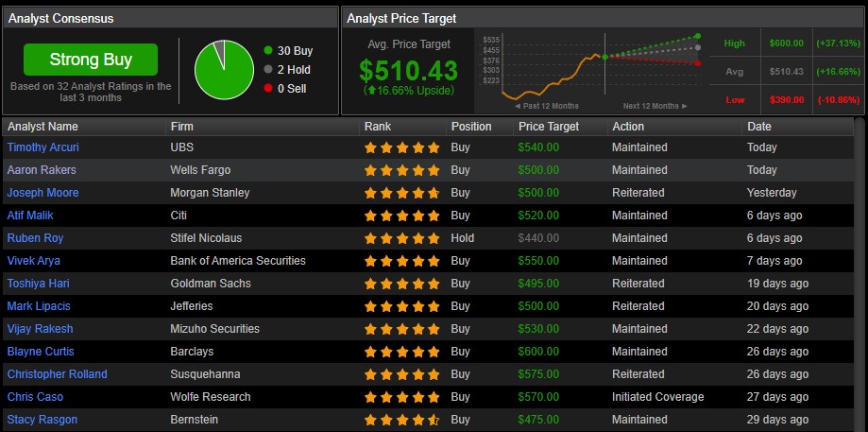Viewport: 868px width, 432px height.
Task: Open analyst Atif Malik's profile
Action: [x=30, y=216]
